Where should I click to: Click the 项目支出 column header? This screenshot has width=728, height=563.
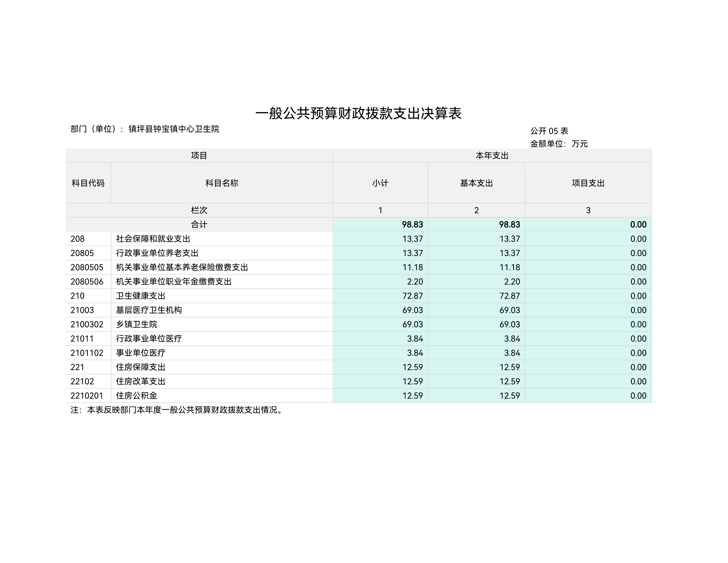pyautogui.click(x=588, y=183)
